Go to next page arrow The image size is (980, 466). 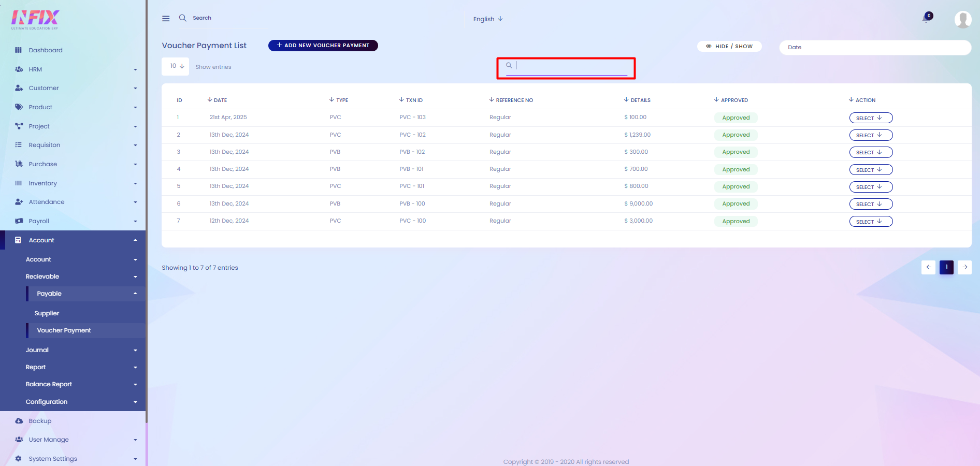pos(964,267)
